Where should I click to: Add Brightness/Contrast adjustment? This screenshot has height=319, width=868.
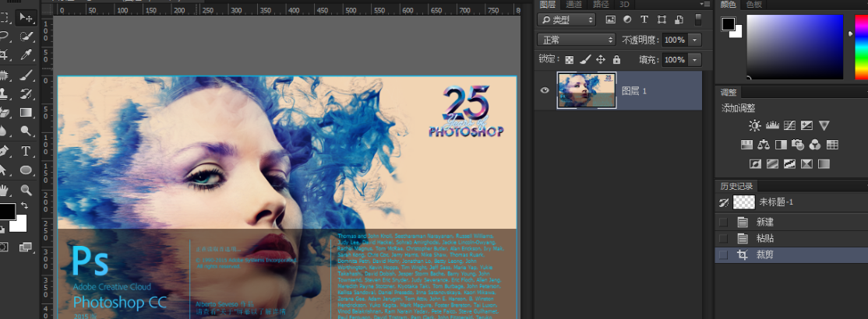coord(754,125)
